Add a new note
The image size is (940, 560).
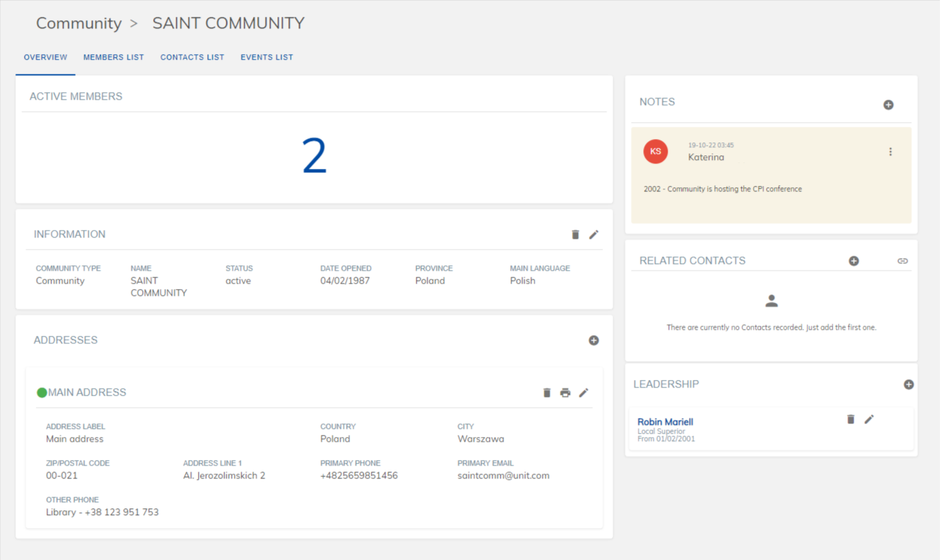click(x=889, y=105)
